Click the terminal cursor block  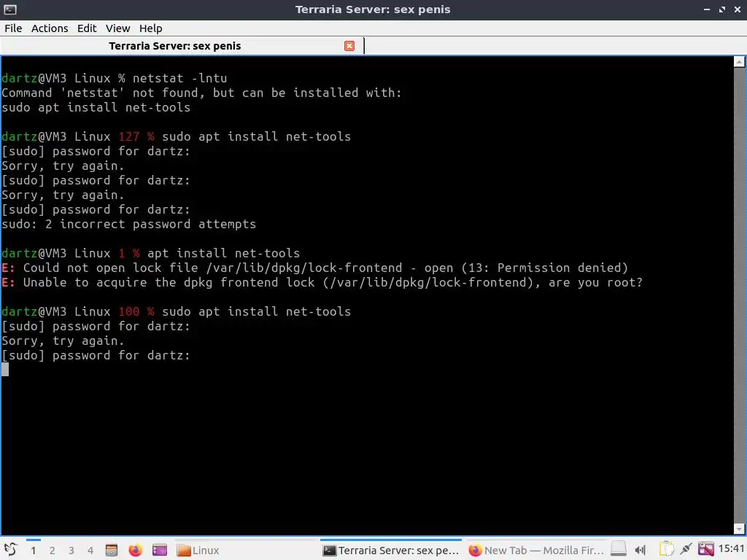pos(5,370)
